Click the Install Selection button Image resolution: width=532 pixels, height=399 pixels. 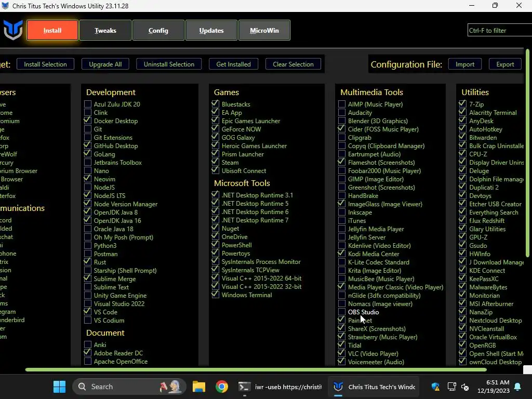click(45, 64)
